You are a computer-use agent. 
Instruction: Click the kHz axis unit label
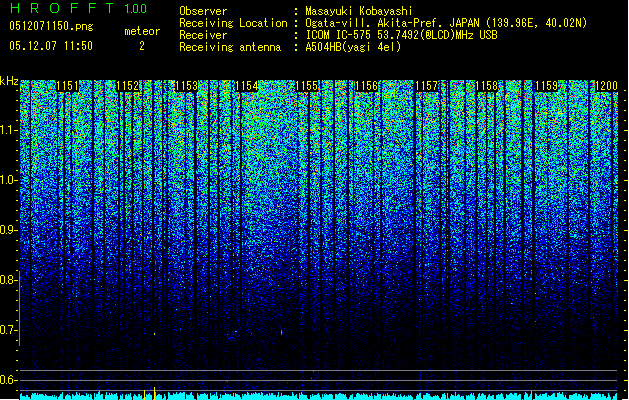tap(9, 81)
